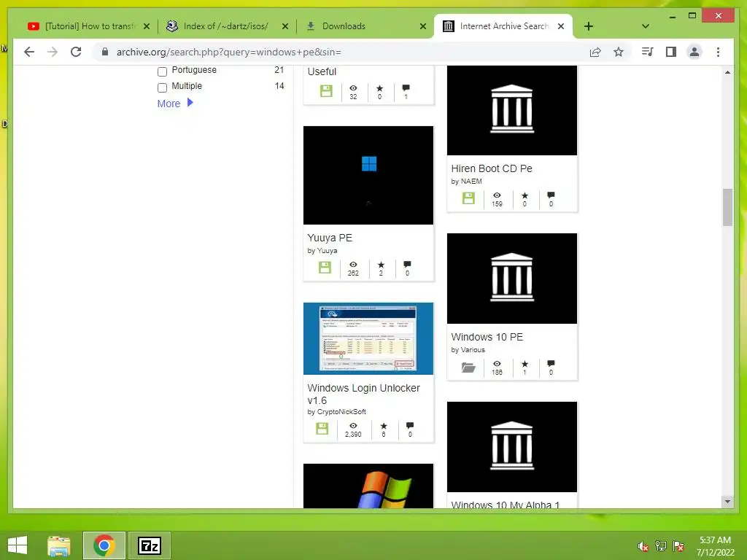This screenshot has width=747, height=560.
Task: Switch to the Index of /~dartz/isos/ tab
Action: [x=226, y=26]
